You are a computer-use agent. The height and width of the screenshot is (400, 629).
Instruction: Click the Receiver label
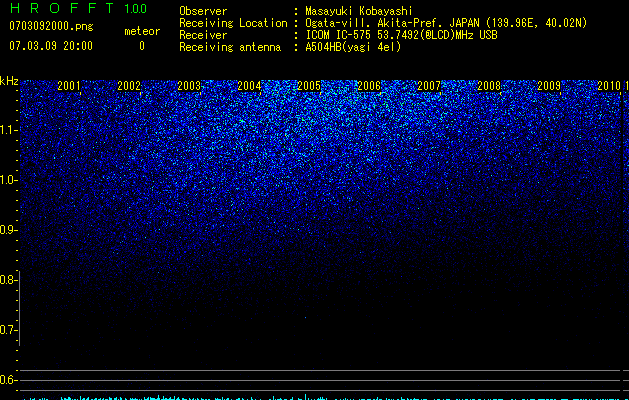click(203, 35)
